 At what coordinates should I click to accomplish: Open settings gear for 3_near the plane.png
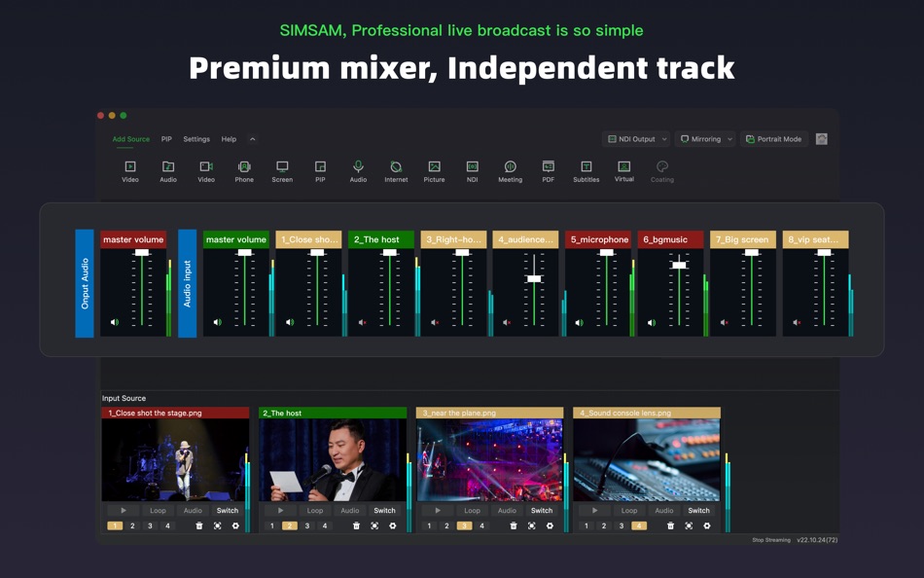tap(550, 525)
